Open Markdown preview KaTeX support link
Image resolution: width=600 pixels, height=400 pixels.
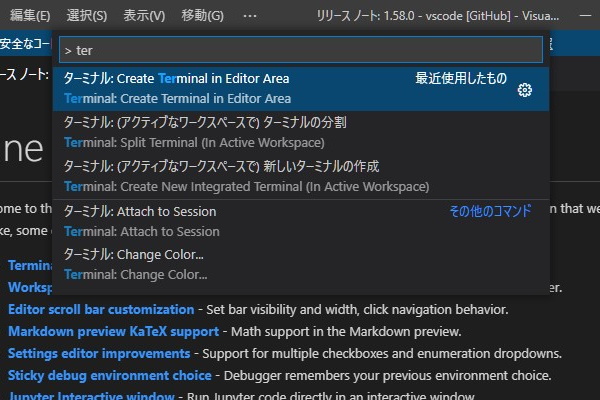(114, 331)
